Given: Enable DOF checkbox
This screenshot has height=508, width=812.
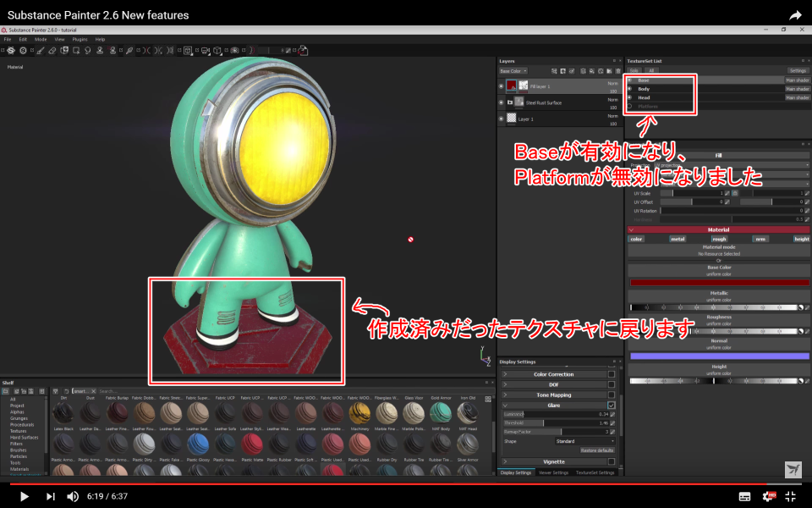Looking at the screenshot, I should click(611, 384).
